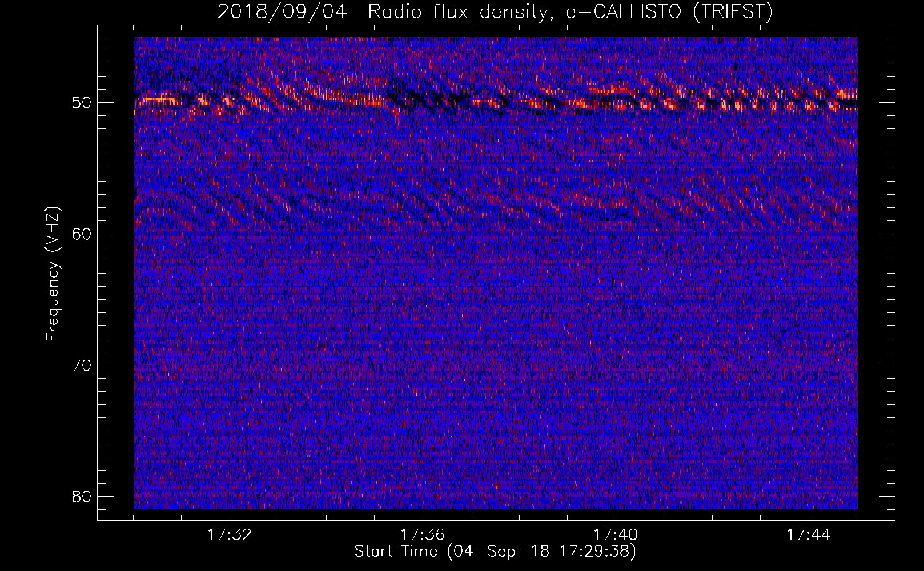Click the 17:36 time tick label
The width and height of the screenshot is (924, 571).
423,535
